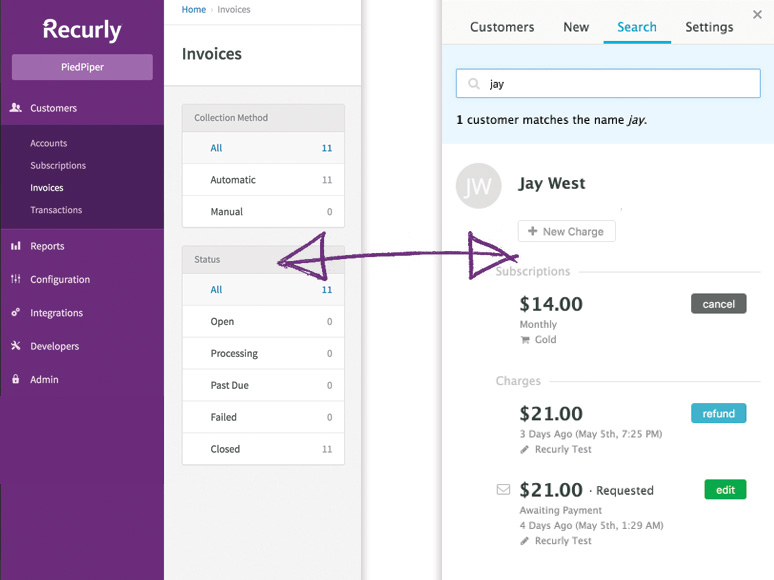Click the Admin padlock icon
The width and height of the screenshot is (774, 580).
[16, 379]
